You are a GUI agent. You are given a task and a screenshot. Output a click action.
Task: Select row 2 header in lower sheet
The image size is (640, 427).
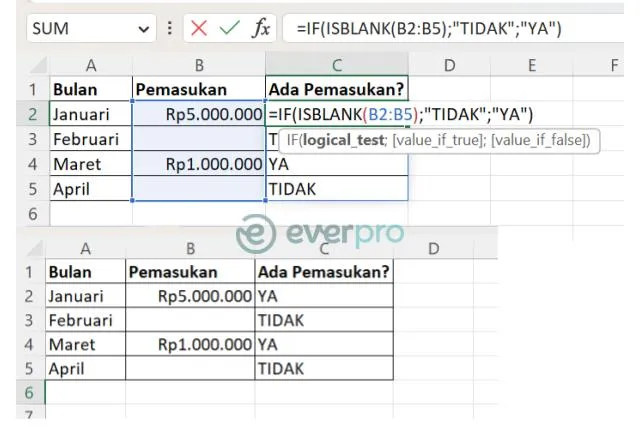pos(29,296)
